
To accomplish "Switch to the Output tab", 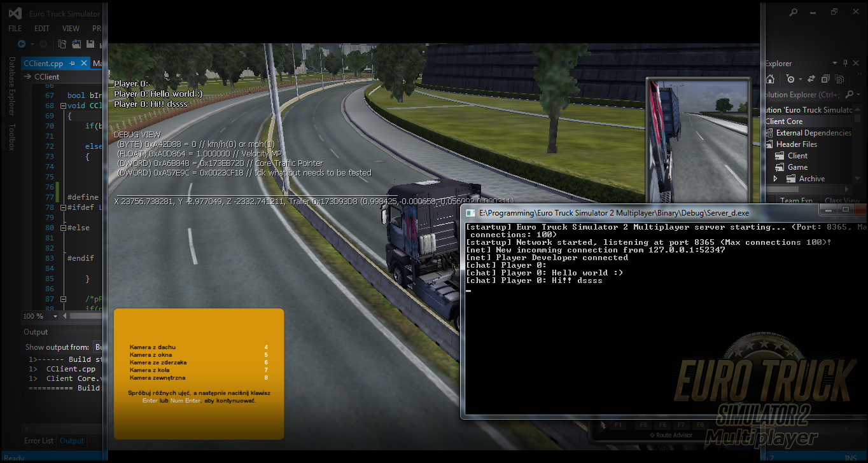I will pyautogui.click(x=72, y=441).
